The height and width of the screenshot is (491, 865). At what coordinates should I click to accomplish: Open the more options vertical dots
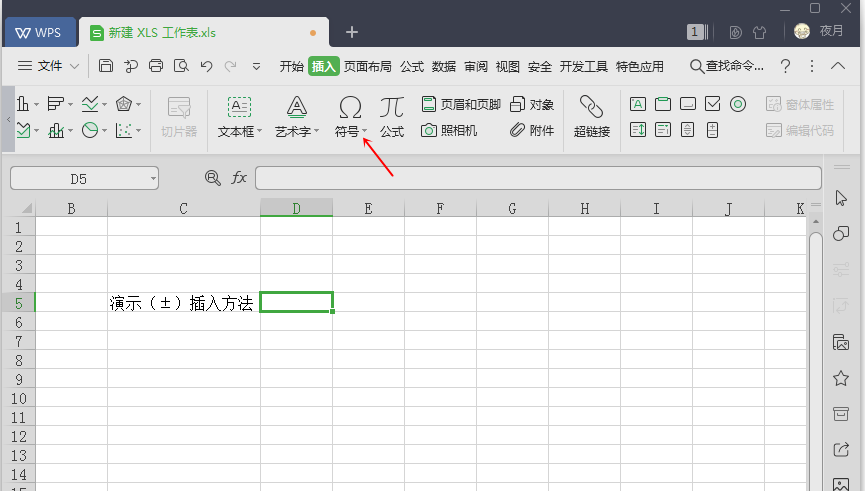pyautogui.click(x=811, y=66)
